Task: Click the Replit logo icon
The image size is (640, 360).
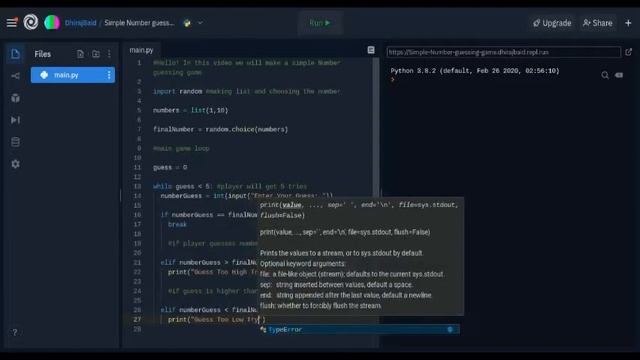Action: (x=31, y=22)
